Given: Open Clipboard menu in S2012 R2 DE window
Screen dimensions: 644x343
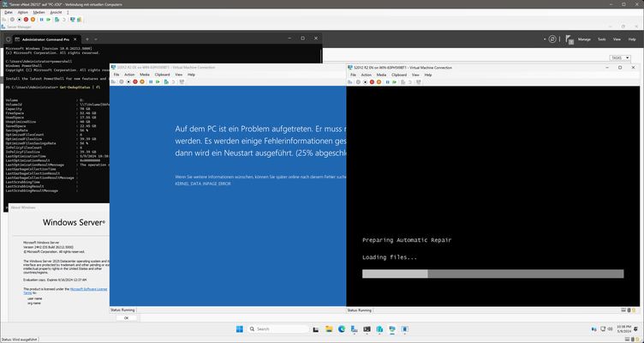Looking at the screenshot, I should click(162, 75).
